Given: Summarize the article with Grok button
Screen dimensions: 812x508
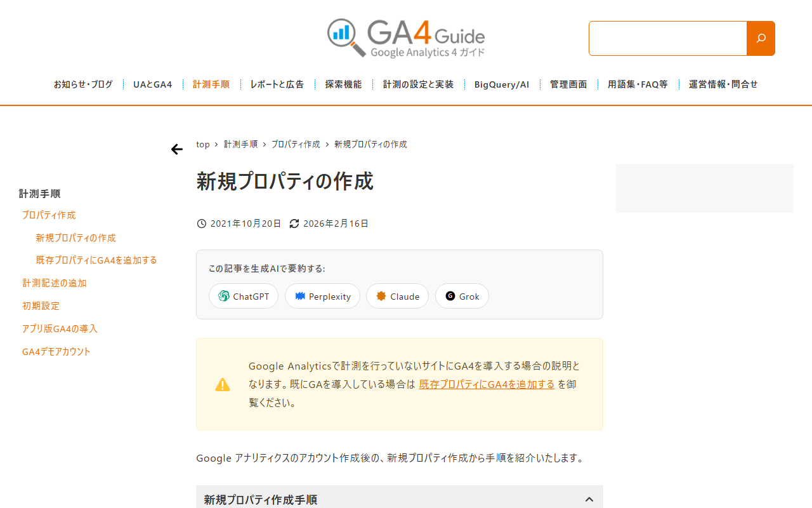Looking at the screenshot, I should tap(462, 296).
